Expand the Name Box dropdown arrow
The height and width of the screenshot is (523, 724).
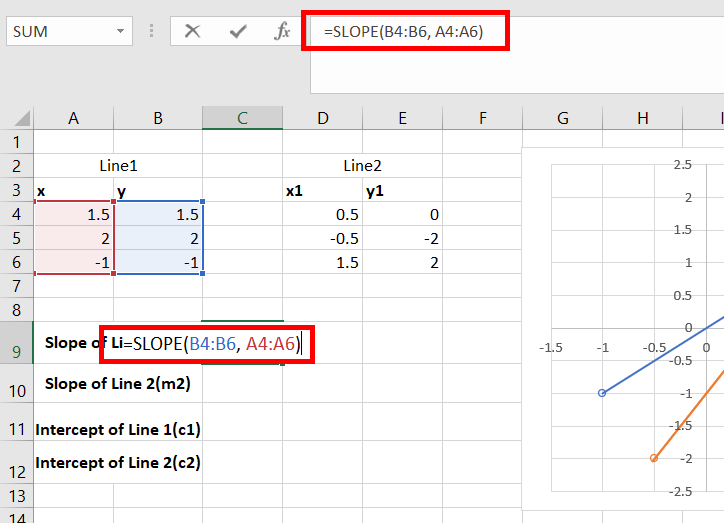point(121,31)
